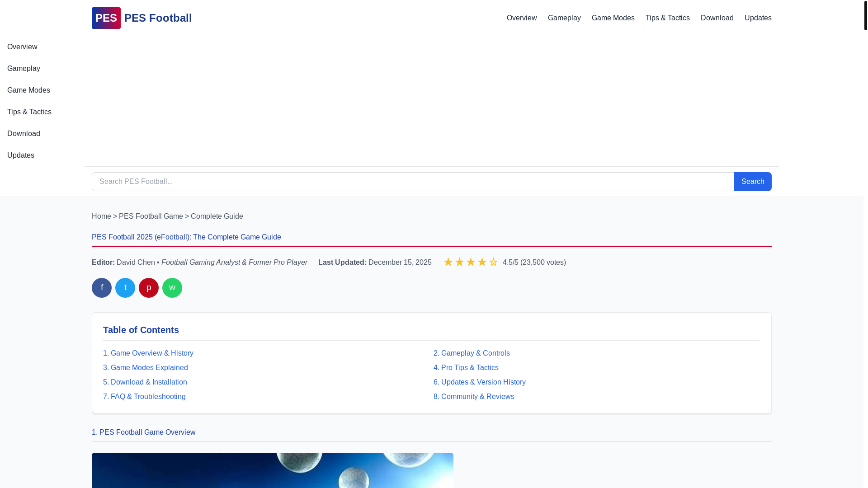The width and height of the screenshot is (868, 488).
Task: Share on Twitter via the t icon
Action: (x=125, y=288)
